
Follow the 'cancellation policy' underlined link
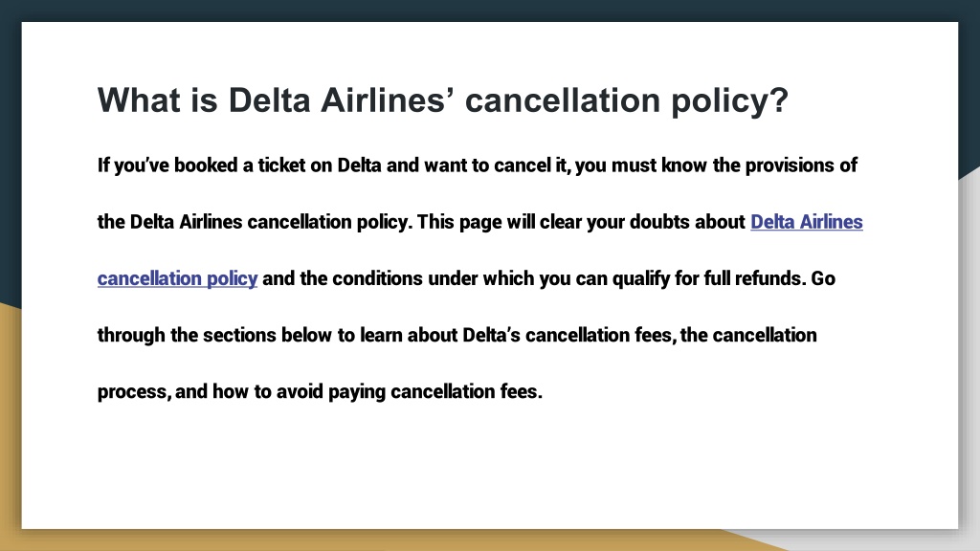pos(177,278)
